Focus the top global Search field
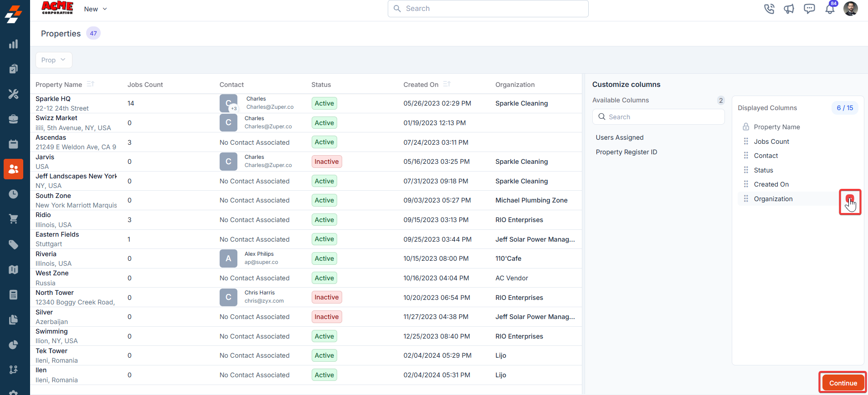The height and width of the screenshot is (395, 868). tap(488, 9)
